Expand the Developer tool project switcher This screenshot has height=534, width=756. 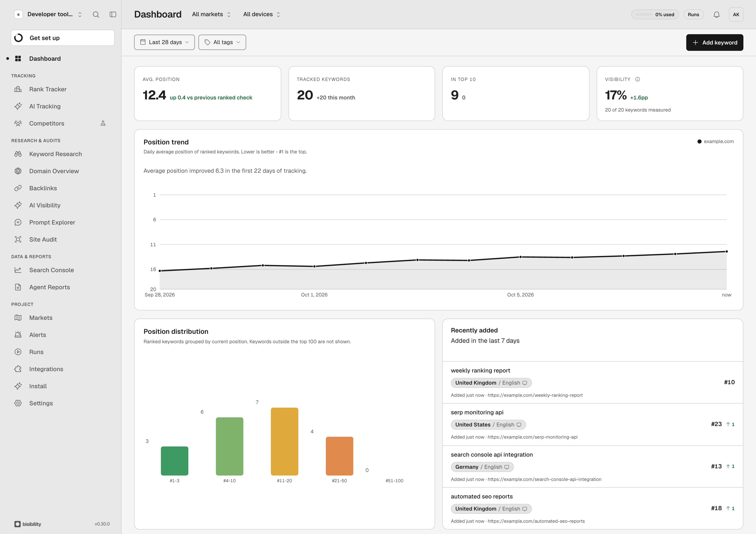[48, 14]
